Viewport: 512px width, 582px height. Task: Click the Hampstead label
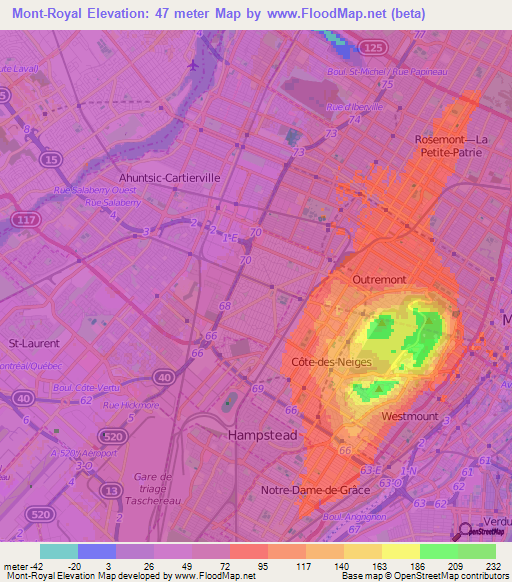(262, 435)
